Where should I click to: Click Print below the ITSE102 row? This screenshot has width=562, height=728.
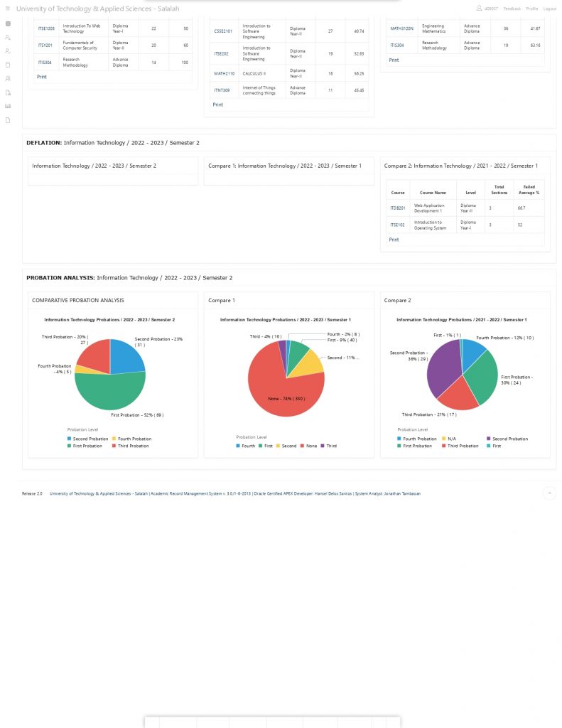[x=394, y=240]
